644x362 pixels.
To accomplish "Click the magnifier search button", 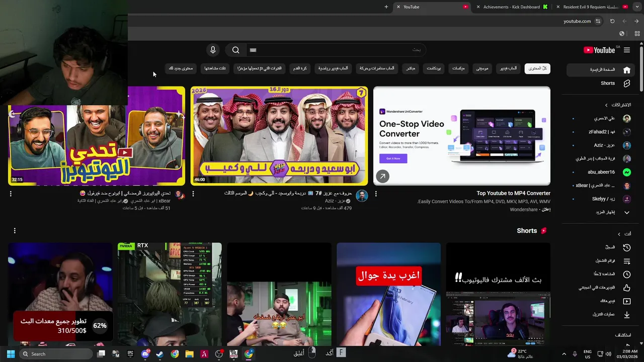I will [235, 50].
